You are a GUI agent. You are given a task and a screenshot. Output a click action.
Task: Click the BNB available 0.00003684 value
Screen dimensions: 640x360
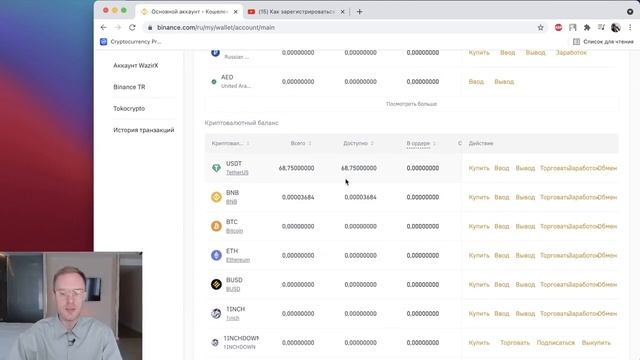(360, 197)
